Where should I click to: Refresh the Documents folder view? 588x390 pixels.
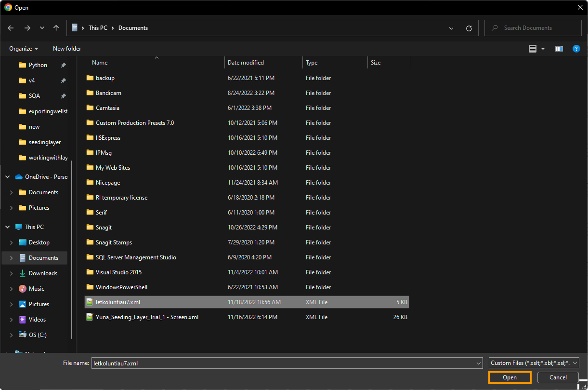(469, 28)
